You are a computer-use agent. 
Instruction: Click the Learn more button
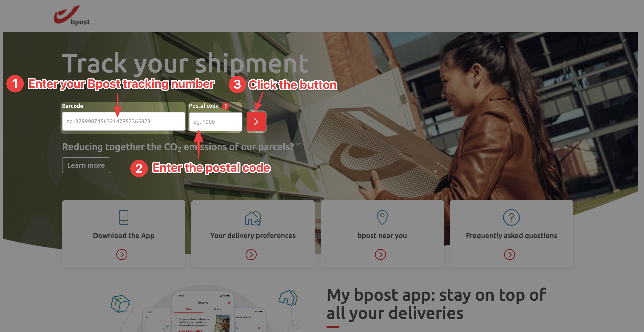coord(86,165)
